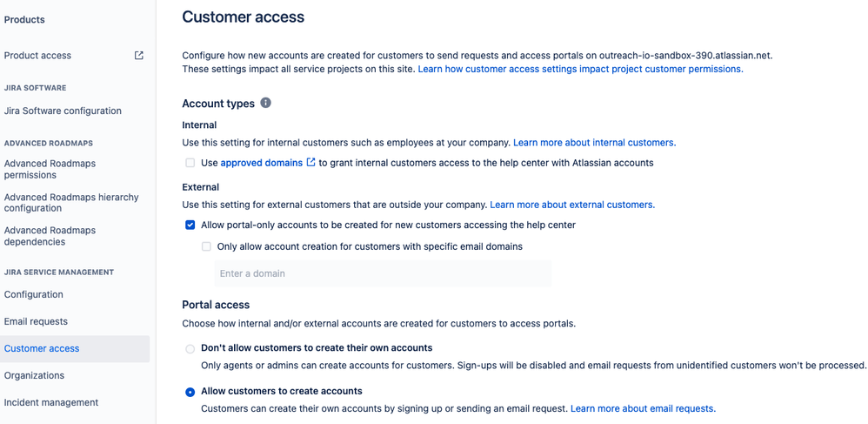This screenshot has width=868, height=424.
Task: Enable the approved domains checkbox for internal customers
Action: pyautogui.click(x=190, y=163)
